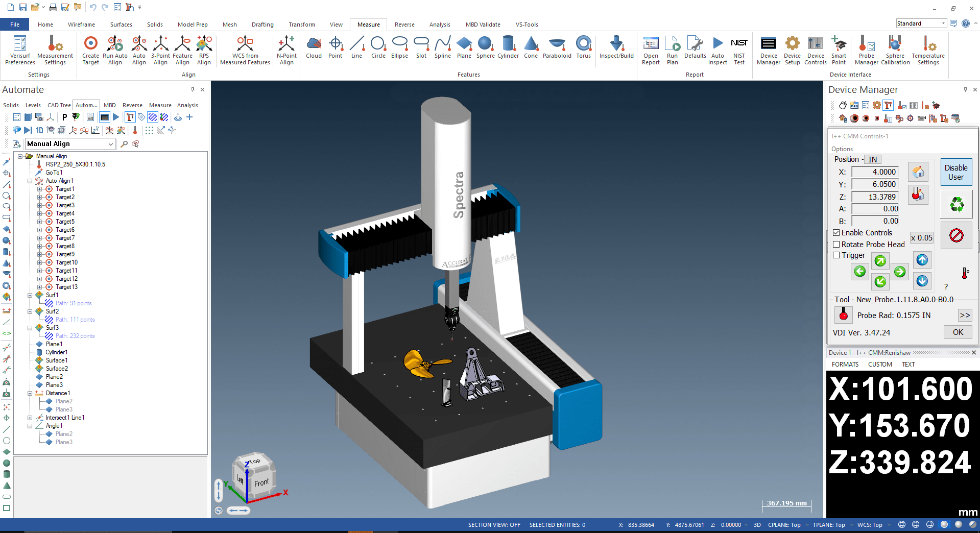
Task: Collapse the Distance1 tree node
Action: (x=30, y=393)
